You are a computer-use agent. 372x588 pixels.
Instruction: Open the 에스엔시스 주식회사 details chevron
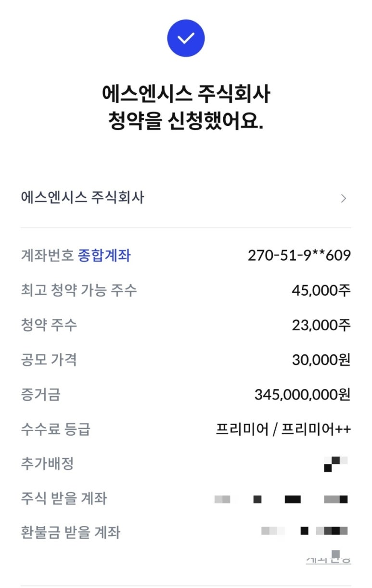343,198
